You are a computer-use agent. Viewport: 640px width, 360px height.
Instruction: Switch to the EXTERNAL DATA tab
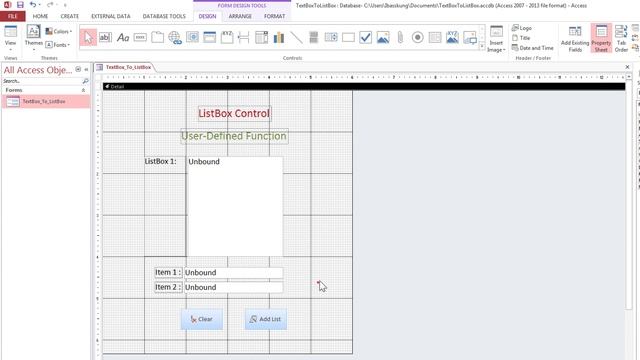(111, 16)
